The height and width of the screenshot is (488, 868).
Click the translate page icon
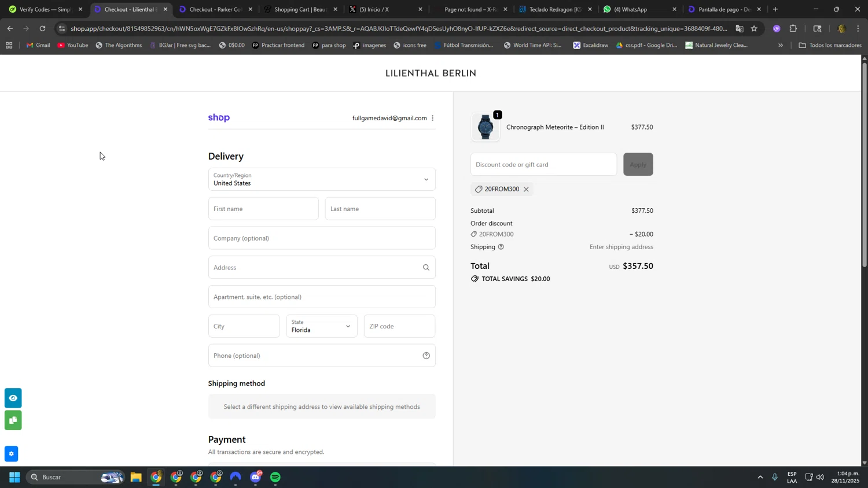[x=740, y=28]
